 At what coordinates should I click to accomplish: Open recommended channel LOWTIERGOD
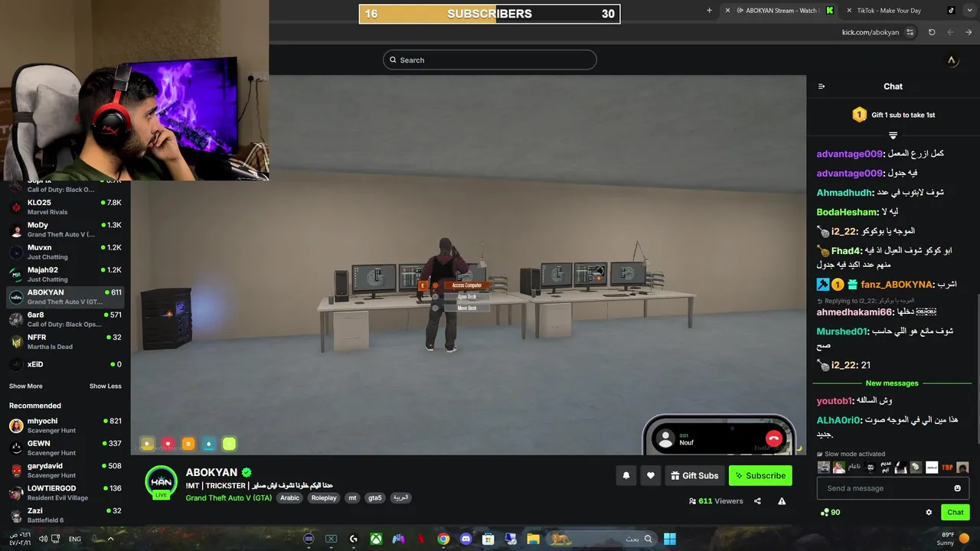point(65,492)
